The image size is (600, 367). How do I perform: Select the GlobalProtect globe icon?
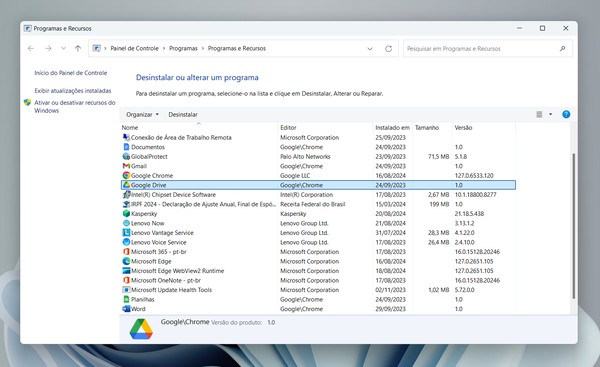coord(126,157)
